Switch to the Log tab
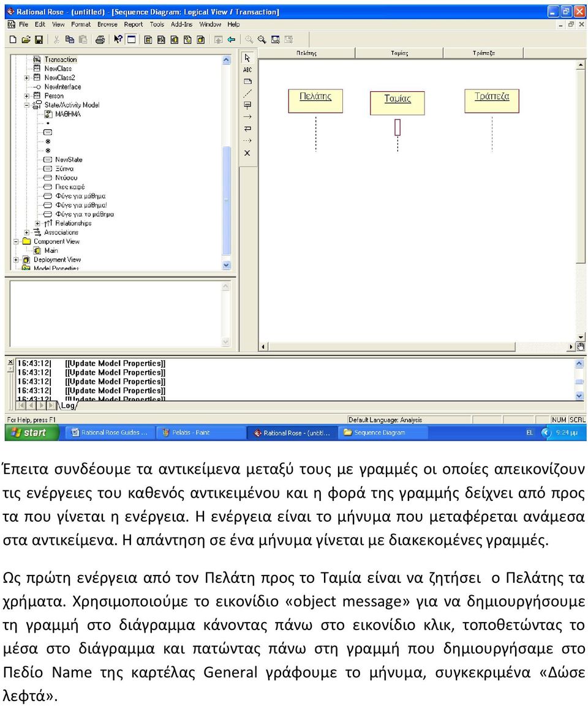588x706 pixels. pyautogui.click(x=69, y=406)
